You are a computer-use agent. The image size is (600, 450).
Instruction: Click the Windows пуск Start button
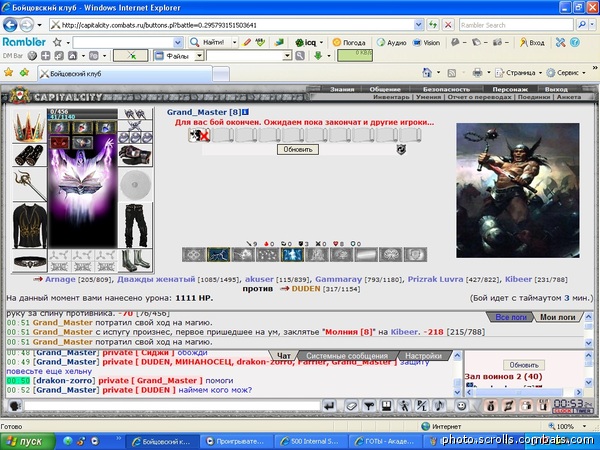[x=28, y=442]
